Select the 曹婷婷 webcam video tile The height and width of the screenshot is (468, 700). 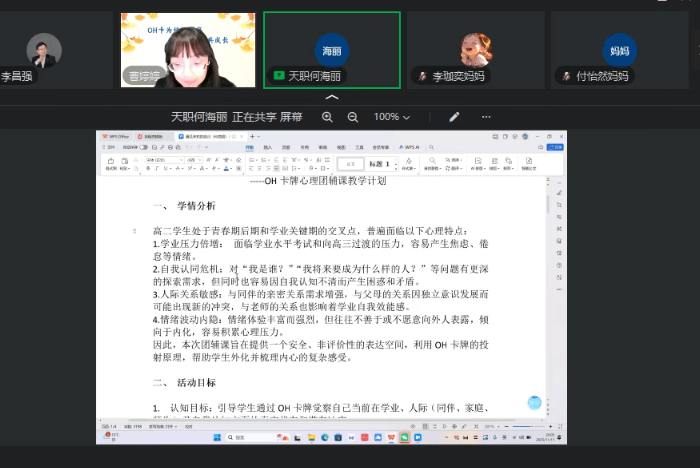(187, 50)
